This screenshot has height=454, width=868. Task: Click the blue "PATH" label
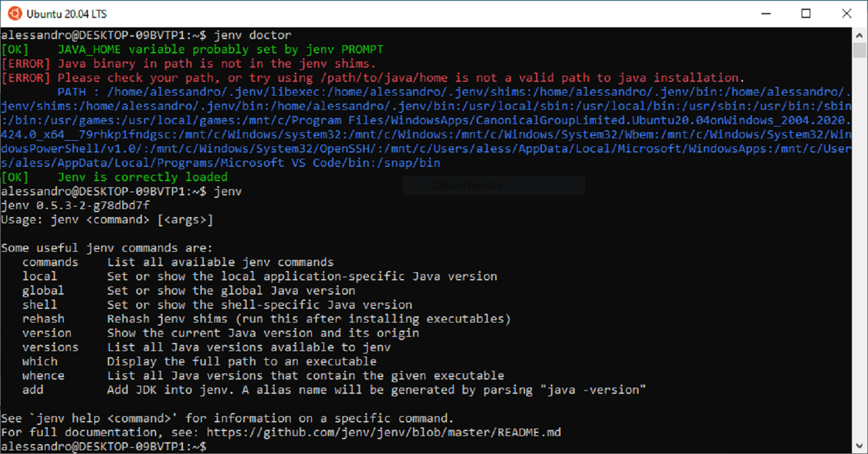(x=71, y=92)
